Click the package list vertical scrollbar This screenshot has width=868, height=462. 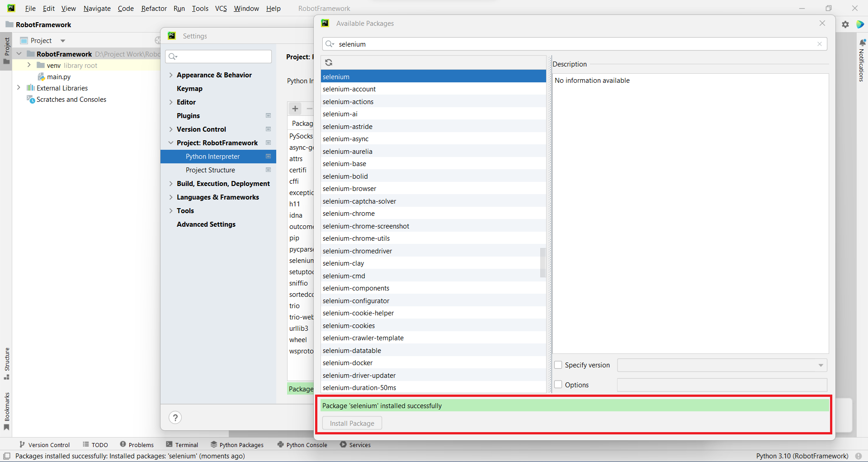tap(543, 262)
